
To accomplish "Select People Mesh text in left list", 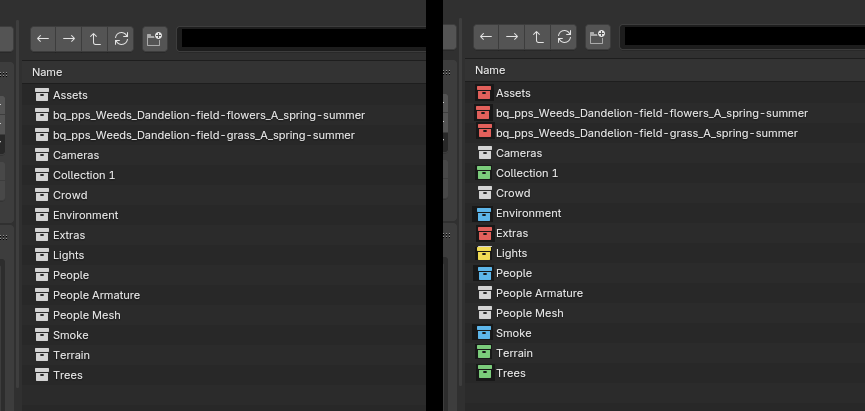I will click(x=87, y=315).
